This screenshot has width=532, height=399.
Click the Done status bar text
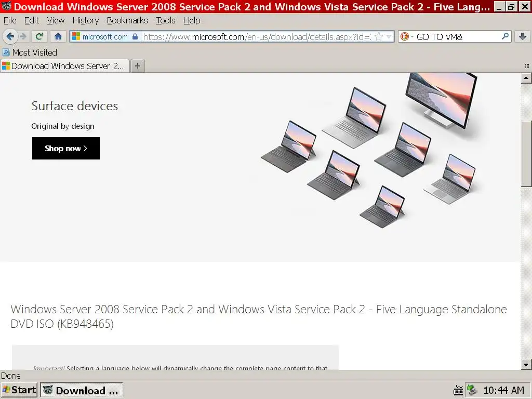click(x=11, y=376)
